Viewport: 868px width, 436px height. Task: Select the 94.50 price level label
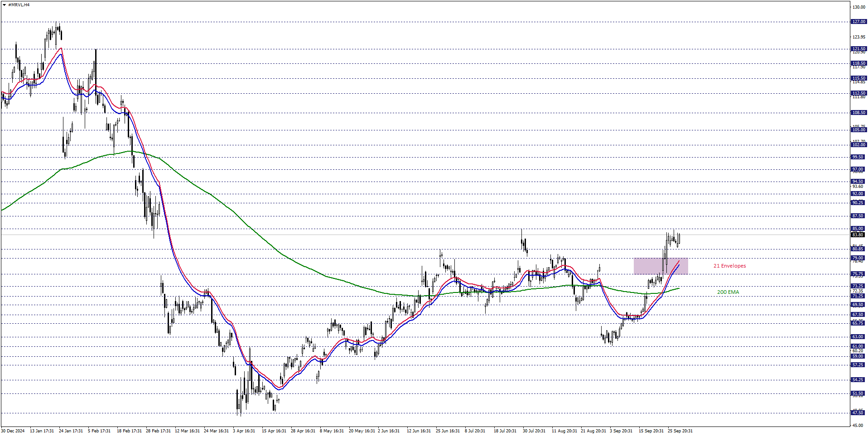[859, 182]
